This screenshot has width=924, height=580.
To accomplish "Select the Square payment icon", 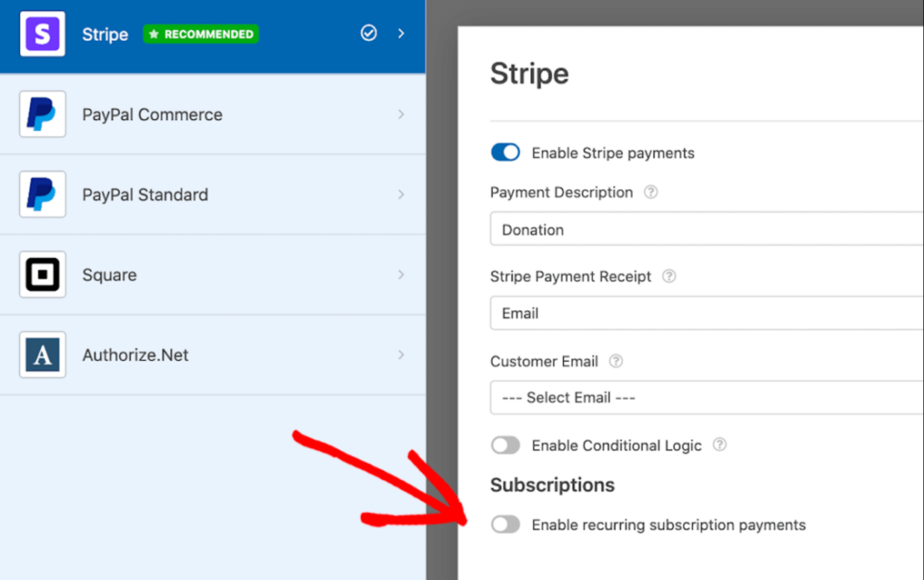I will [x=42, y=274].
